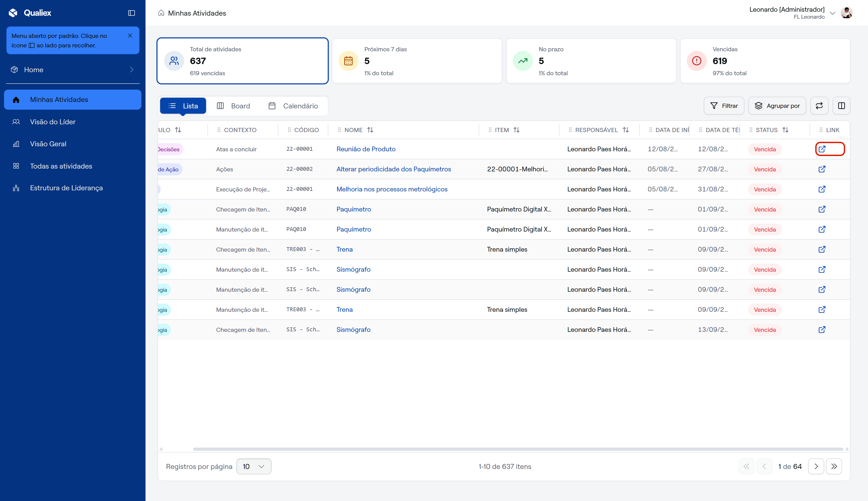Switch to the Calendário view tab

[x=293, y=106]
